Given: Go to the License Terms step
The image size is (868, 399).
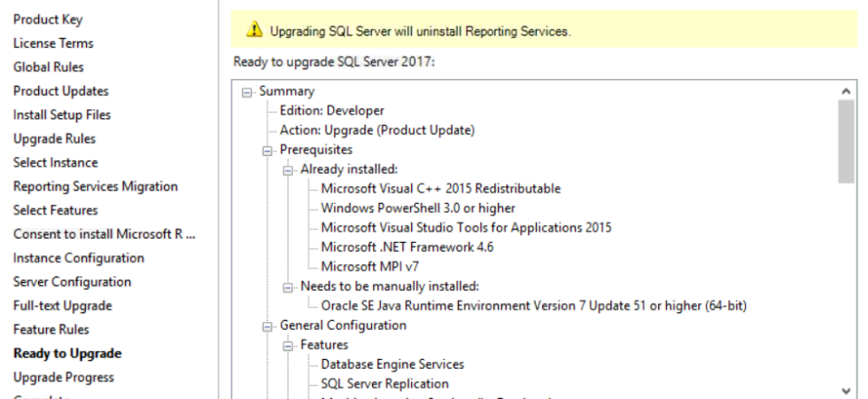Looking at the screenshot, I should [53, 43].
